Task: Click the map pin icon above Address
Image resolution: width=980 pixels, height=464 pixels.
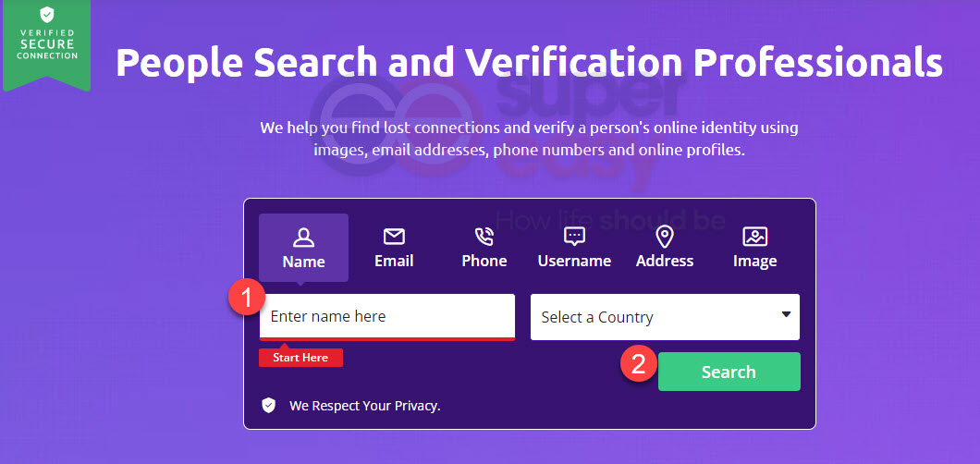Action: click(x=665, y=237)
